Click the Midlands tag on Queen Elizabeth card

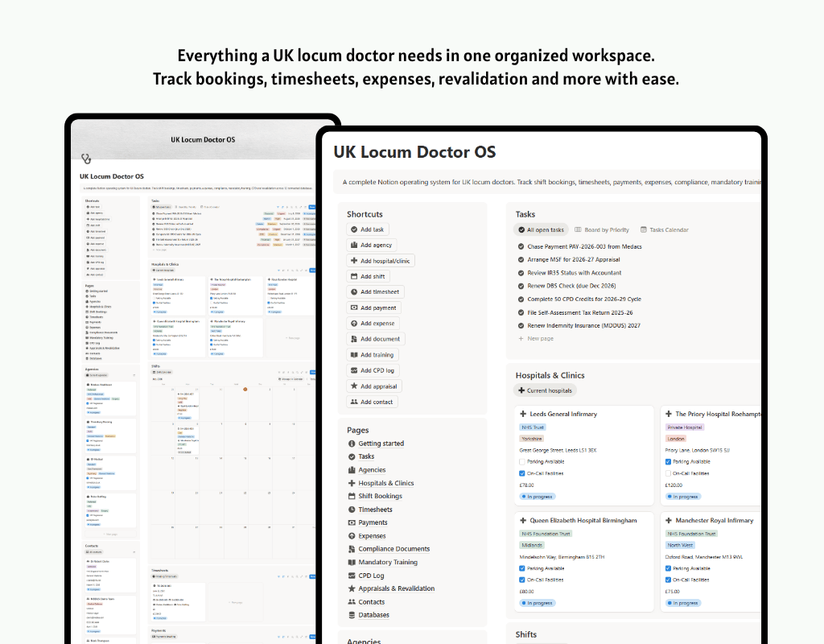click(532, 545)
